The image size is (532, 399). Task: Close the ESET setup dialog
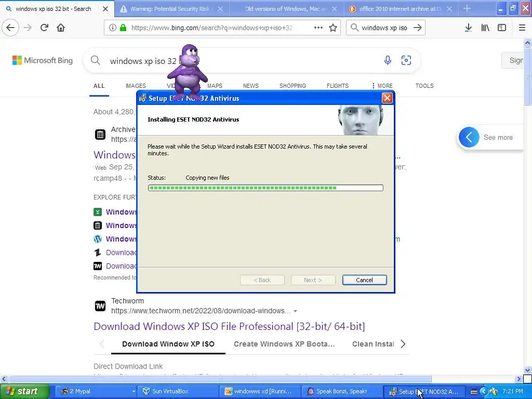[387, 98]
